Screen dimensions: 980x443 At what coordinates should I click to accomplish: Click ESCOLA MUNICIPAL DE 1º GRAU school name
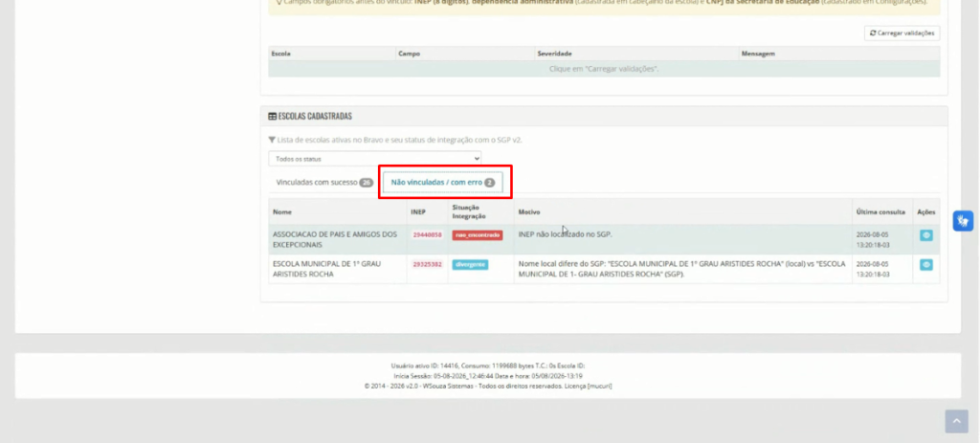(x=327, y=269)
